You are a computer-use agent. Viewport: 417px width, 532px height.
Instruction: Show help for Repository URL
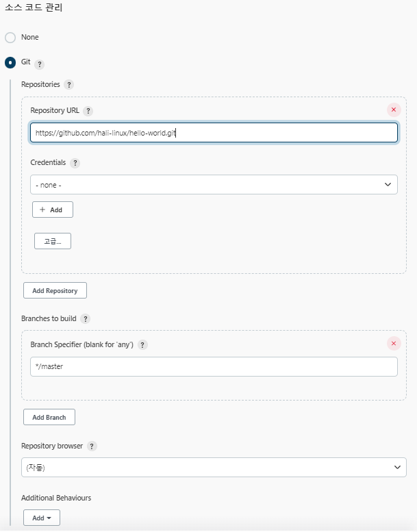88,111
